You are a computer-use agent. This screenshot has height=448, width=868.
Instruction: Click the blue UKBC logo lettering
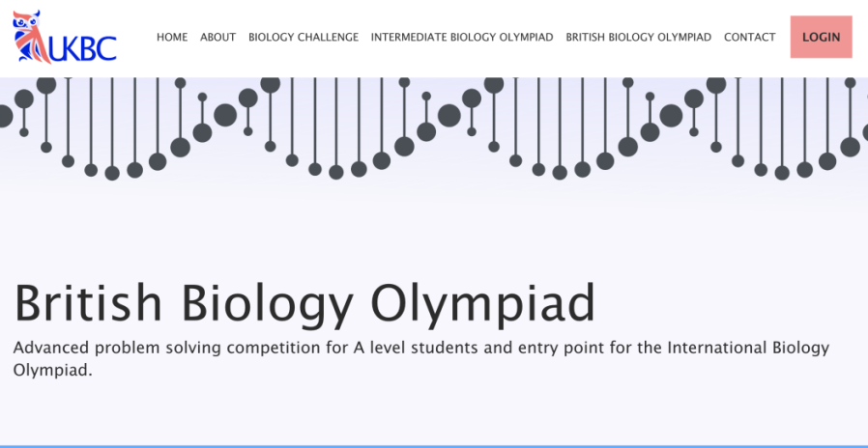pyautogui.click(x=83, y=48)
